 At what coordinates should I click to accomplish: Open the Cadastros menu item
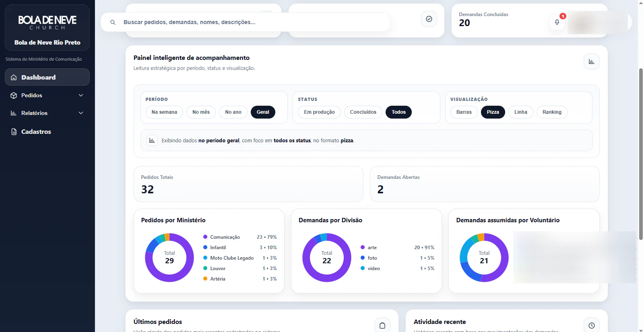click(47, 132)
